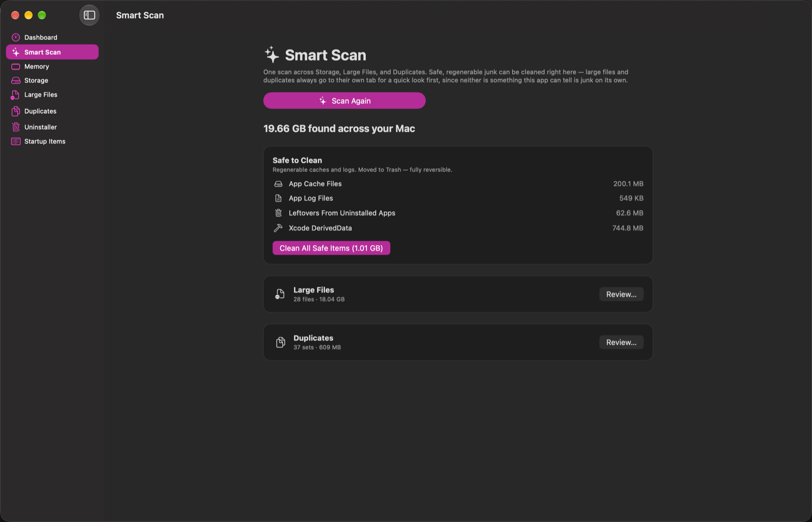This screenshot has width=812, height=522.
Task: Start the scan with Scan Again
Action: pyautogui.click(x=344, y=101)
